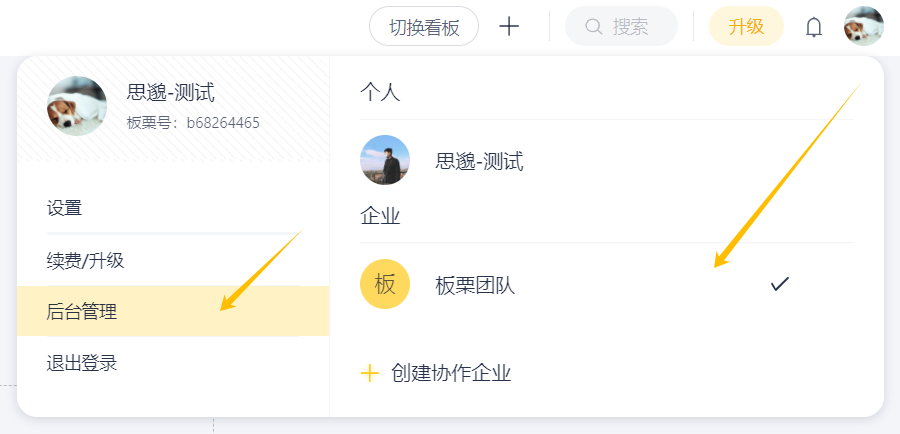Click the 思邈-测试 name in profile header
The height and width of the screenshot is (434, 900).
tap(171, 93)
